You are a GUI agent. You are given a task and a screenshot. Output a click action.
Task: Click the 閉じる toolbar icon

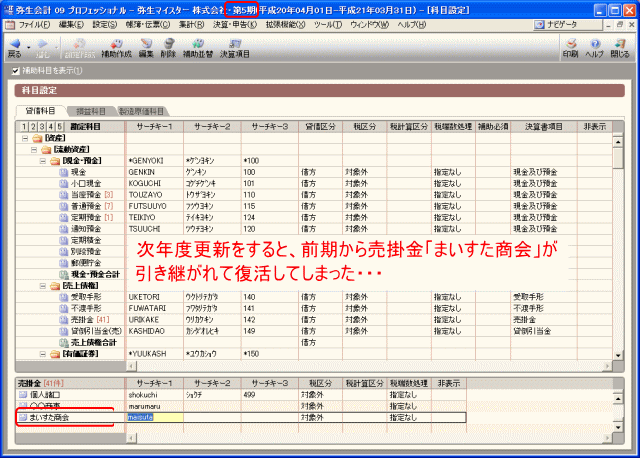point(620,44)
